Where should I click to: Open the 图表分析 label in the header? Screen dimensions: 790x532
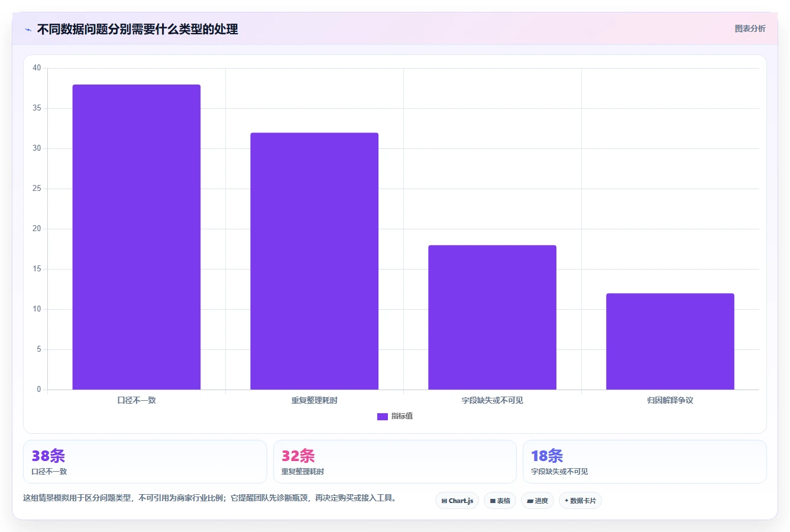(750, 28)
